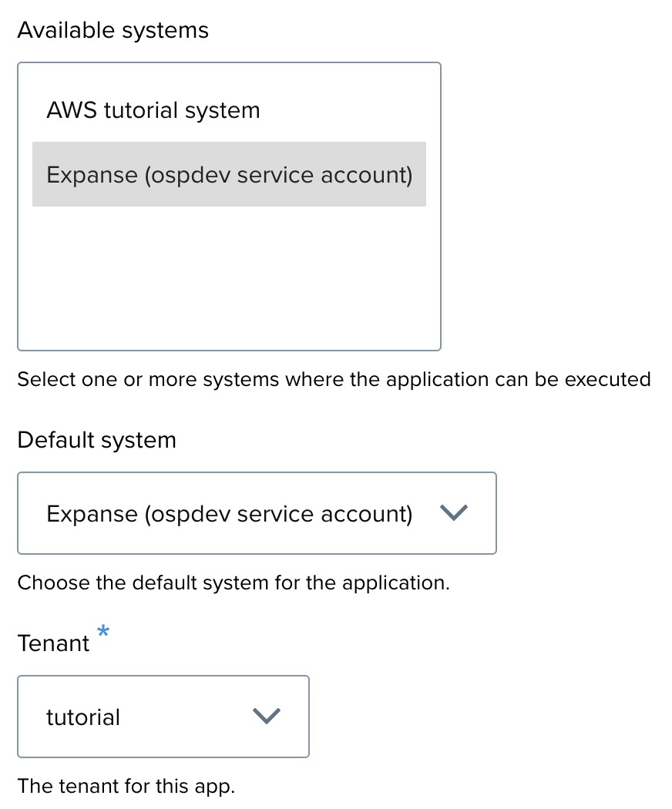Click the Default system label
The image size is (672, 809).
(96, 440)
